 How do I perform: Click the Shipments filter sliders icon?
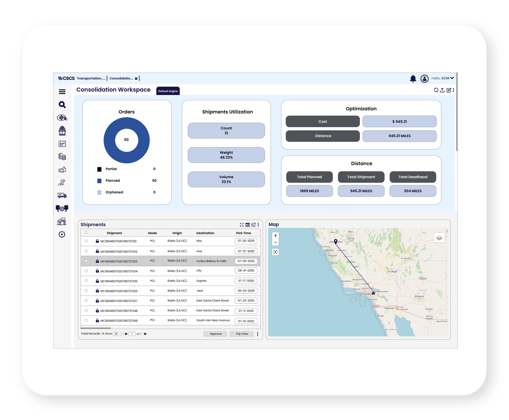(x=253, y=225)
